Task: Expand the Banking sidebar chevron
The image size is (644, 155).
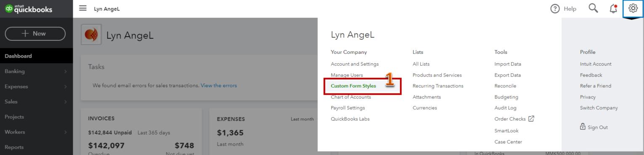Action: click(66, 72)
